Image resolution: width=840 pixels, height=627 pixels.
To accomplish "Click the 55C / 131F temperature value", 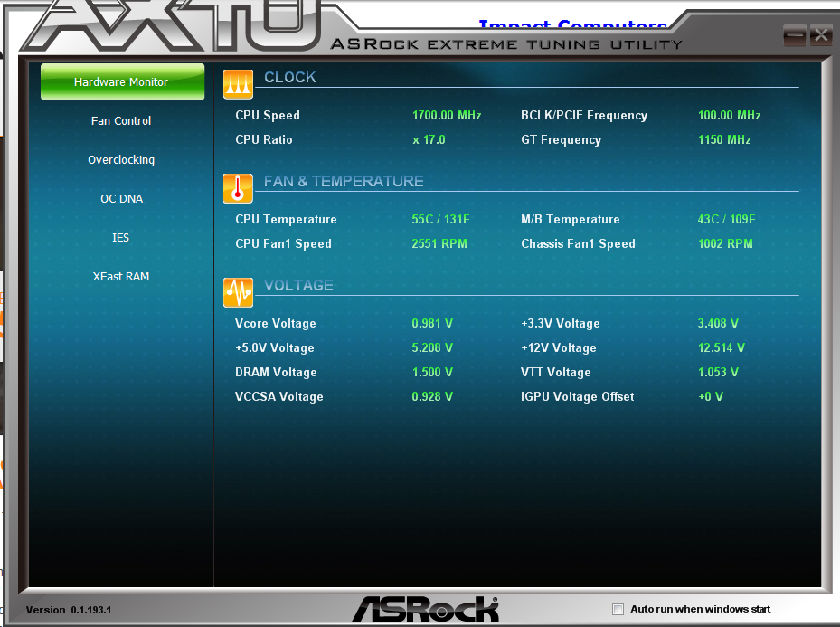I will [440, 219].
